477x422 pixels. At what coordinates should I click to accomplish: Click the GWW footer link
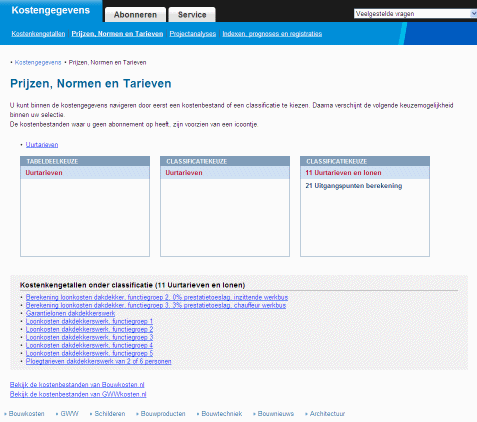click(x=70, y=414)
